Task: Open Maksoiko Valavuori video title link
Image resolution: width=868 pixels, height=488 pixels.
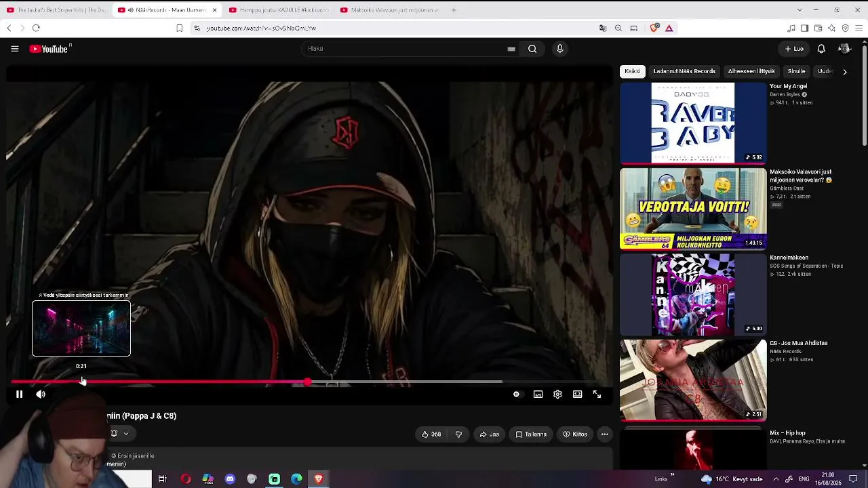Action: click(800, 176)
